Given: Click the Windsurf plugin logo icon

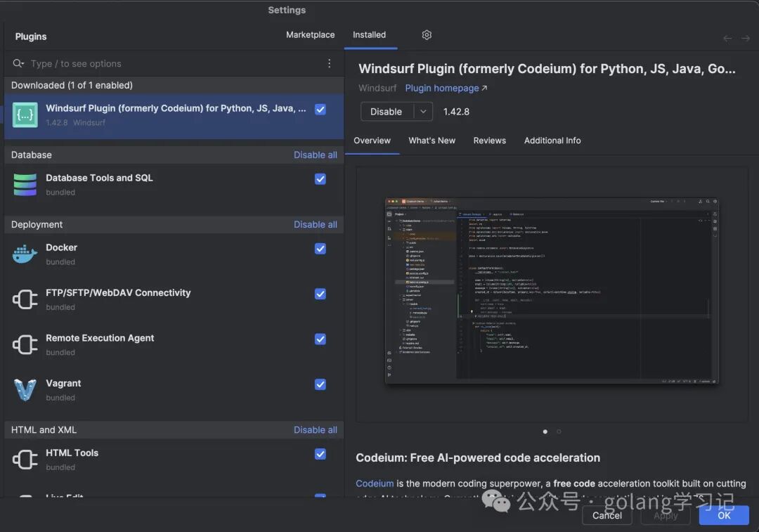Looking at the screenshot, I should pos(25,115).
